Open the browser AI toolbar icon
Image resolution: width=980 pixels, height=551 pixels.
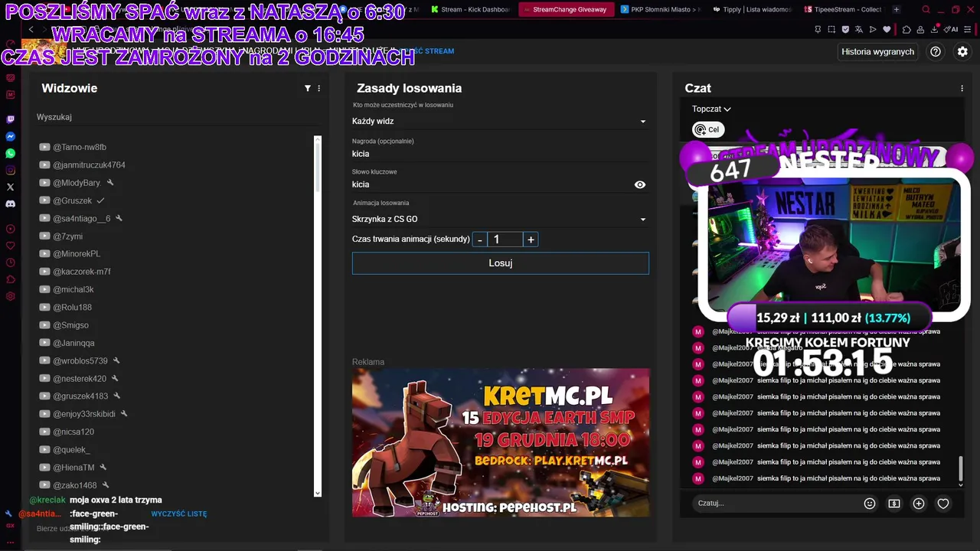952,29
